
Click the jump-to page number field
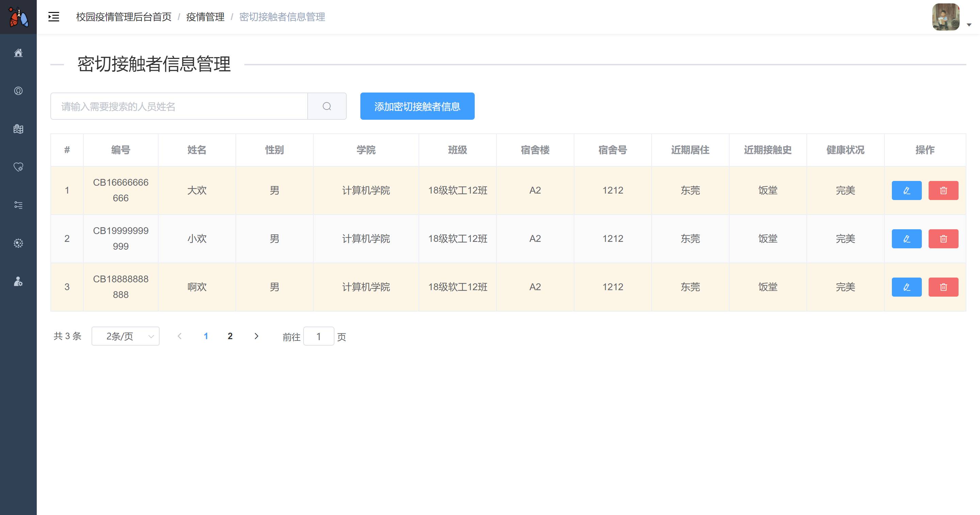[318, 337]
